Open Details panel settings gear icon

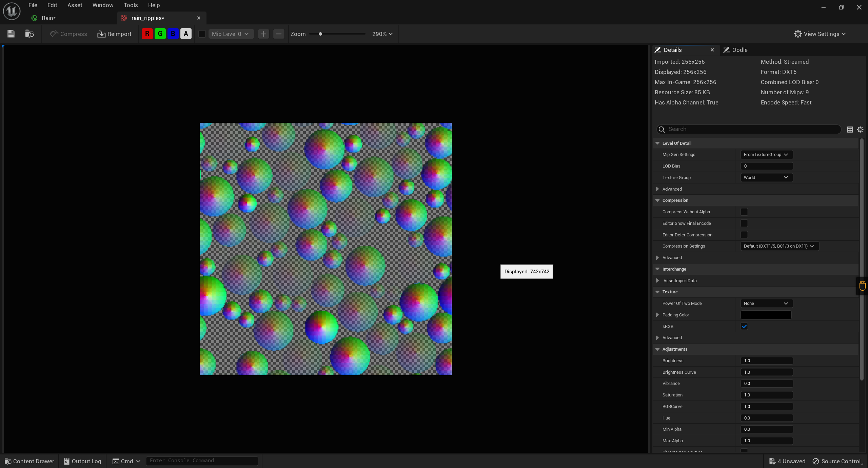[x=860, y=130]
